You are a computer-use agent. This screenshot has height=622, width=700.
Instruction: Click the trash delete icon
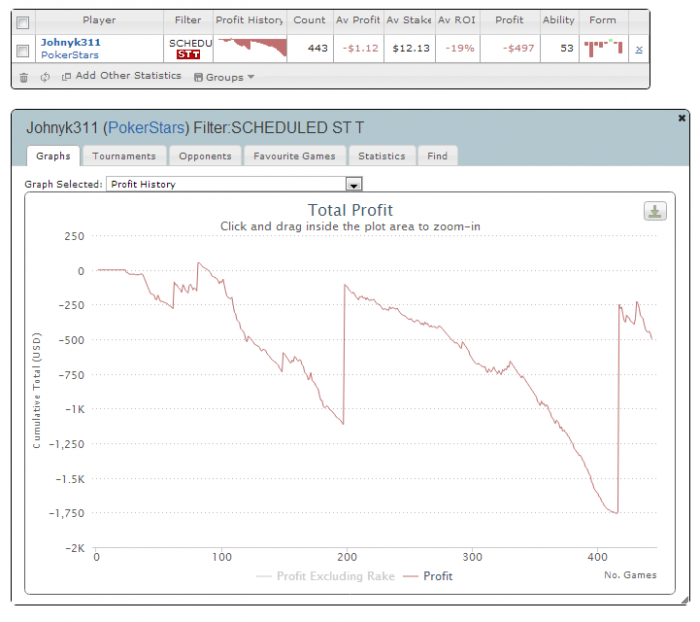pyautogui.click(x=24, y=78)
